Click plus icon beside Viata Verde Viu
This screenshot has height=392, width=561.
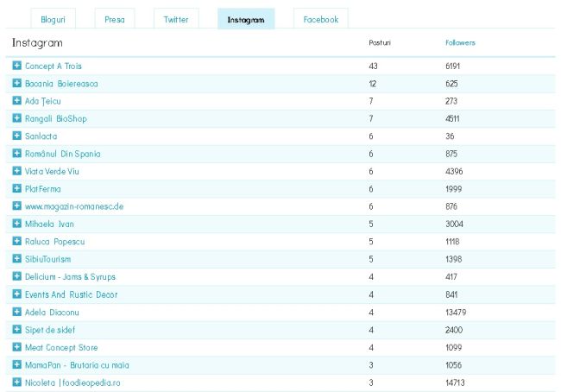pos(16,171)
